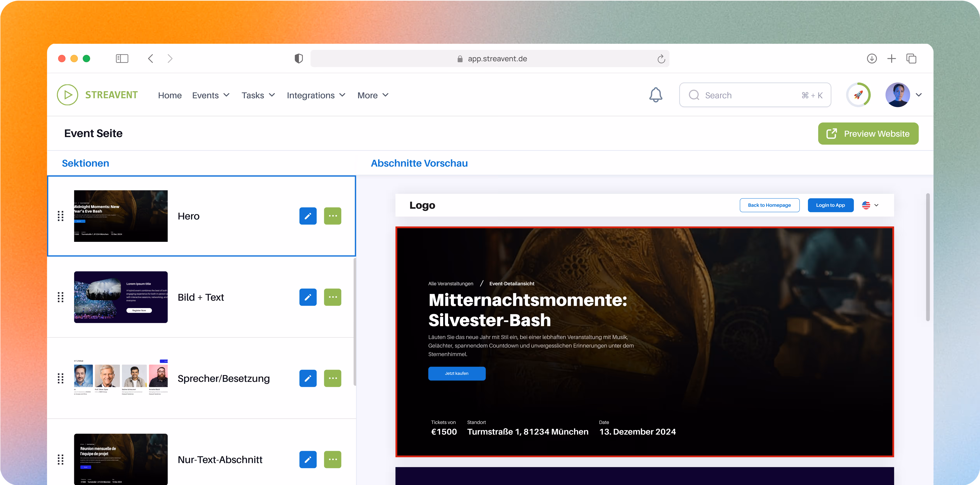
Task: Click the Preview Website button
Action: click(x=868, y=133)
